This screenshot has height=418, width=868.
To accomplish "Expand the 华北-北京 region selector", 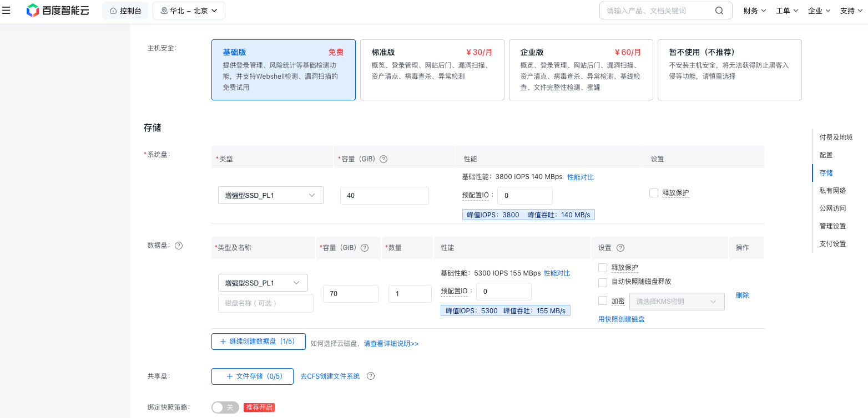I will click(189, 11).
